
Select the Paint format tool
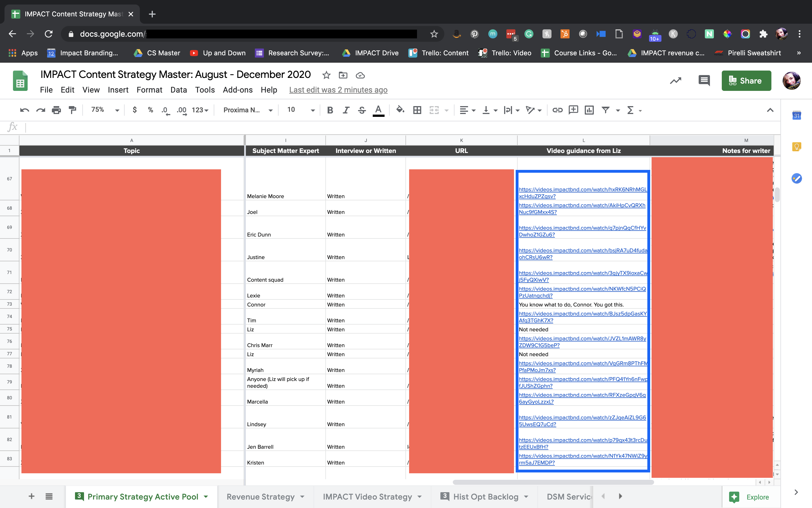(72, 110)
